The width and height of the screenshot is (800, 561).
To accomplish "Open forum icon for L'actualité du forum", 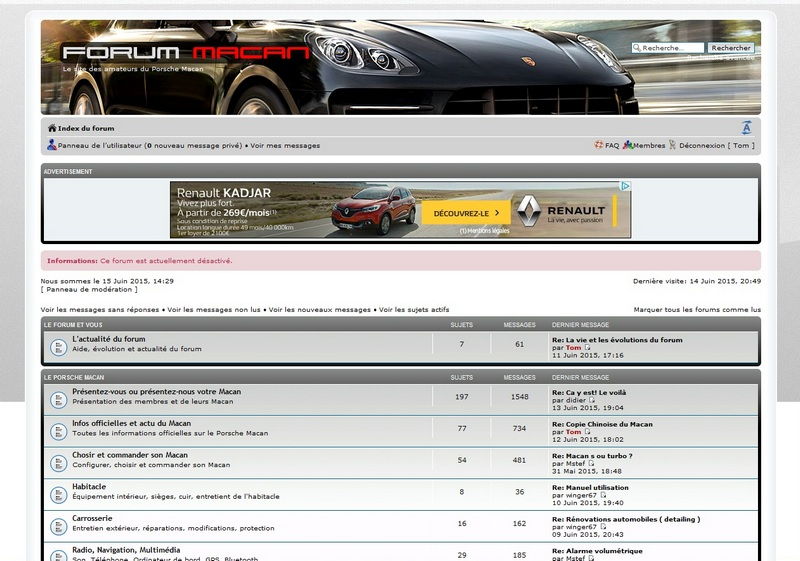I will (x=59, y=347).
